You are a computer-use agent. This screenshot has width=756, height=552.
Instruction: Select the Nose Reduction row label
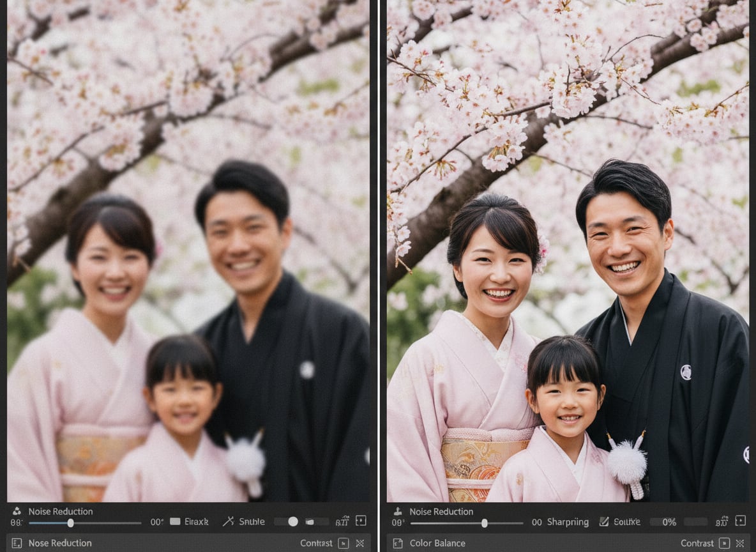[x=60, y=543]
